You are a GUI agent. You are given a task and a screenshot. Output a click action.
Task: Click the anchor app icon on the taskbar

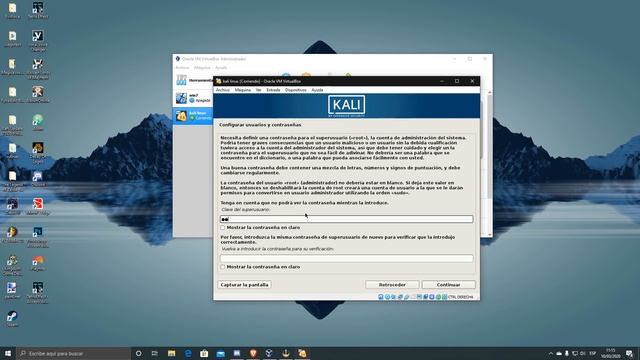click(286, 353)
